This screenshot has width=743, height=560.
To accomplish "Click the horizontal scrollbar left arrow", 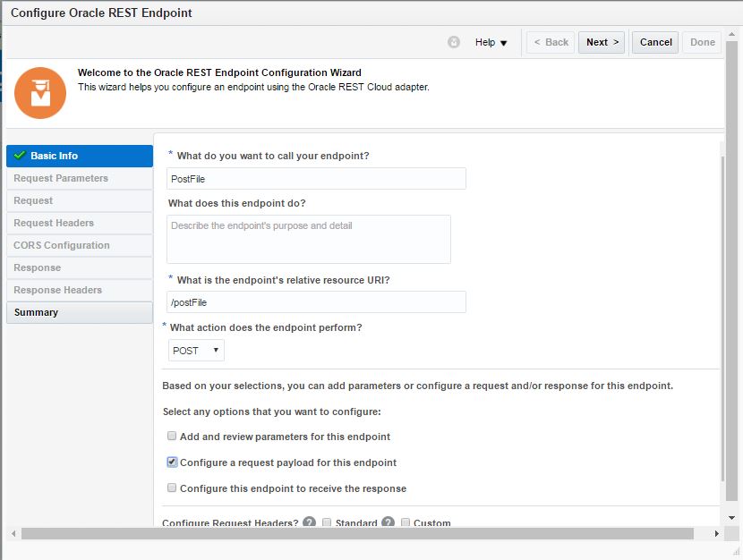I will click(13, 533).
